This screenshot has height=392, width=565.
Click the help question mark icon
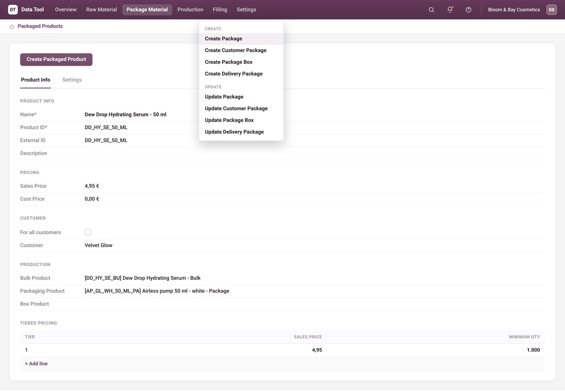(x=469, y=10)
